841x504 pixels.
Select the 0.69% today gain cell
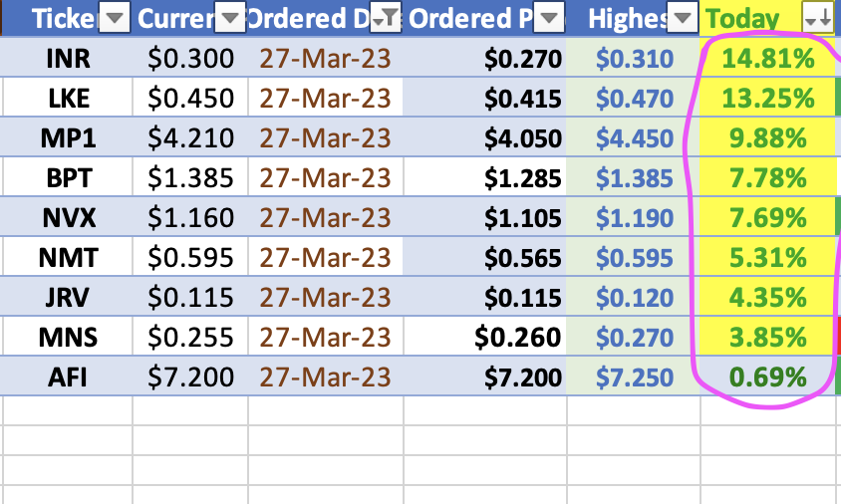767,377
